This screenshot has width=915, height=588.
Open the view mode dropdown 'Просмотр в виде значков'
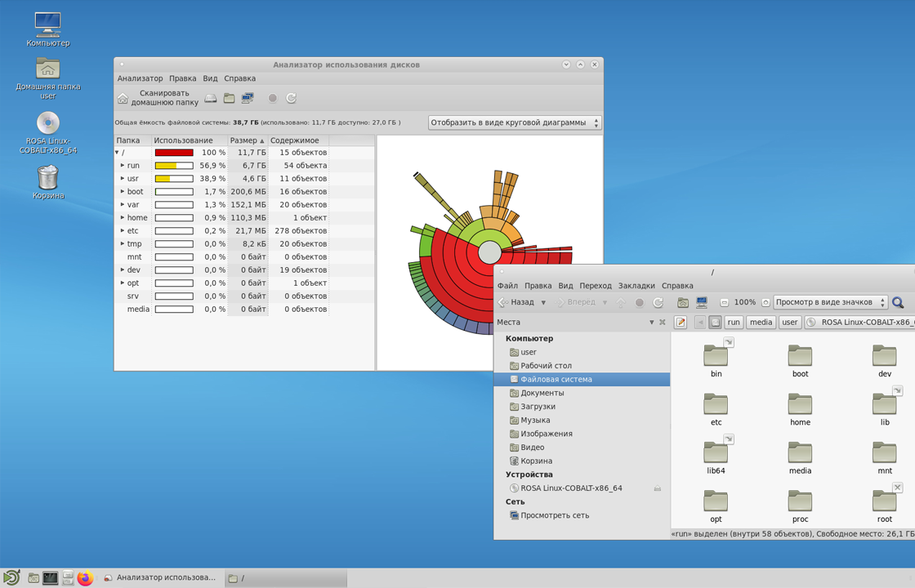(x=830, y=302)
